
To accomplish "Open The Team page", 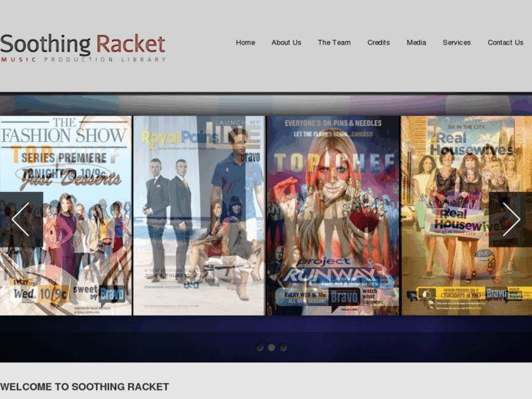I will click(x=334, y=42).
